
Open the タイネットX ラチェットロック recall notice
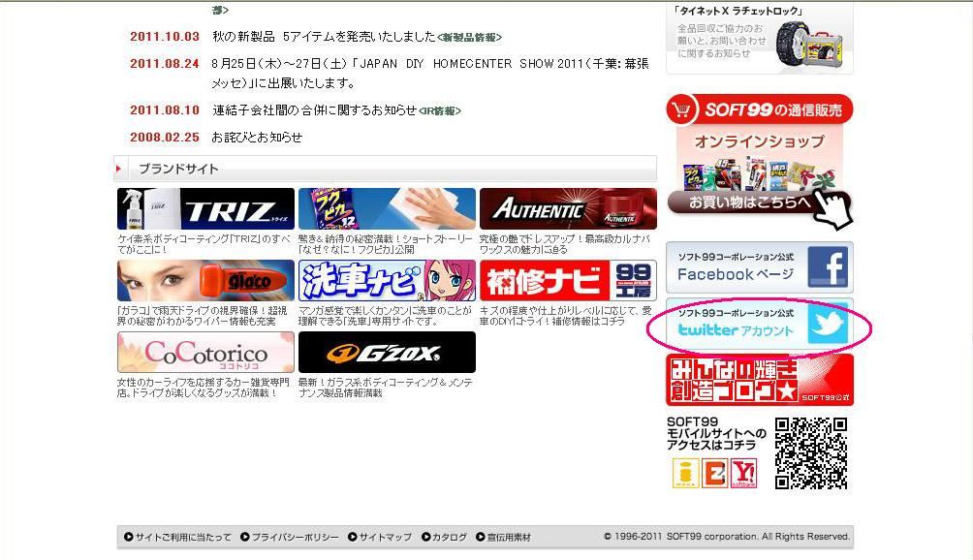[x=760, y=38]
